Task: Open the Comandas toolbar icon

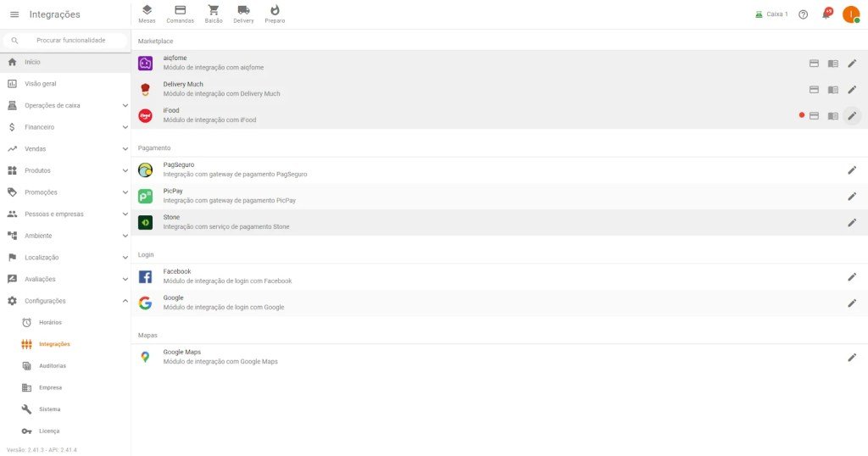Action: [x=180, y=14]
